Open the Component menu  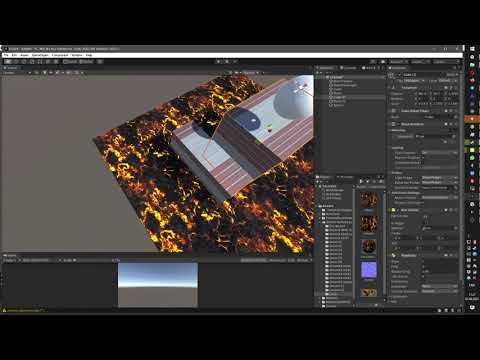60,55
